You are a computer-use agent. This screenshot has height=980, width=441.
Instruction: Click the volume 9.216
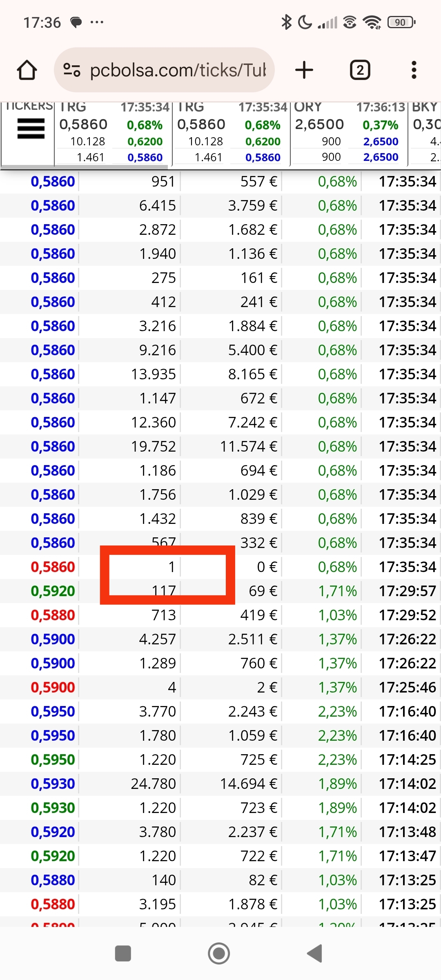pos(158,350)
